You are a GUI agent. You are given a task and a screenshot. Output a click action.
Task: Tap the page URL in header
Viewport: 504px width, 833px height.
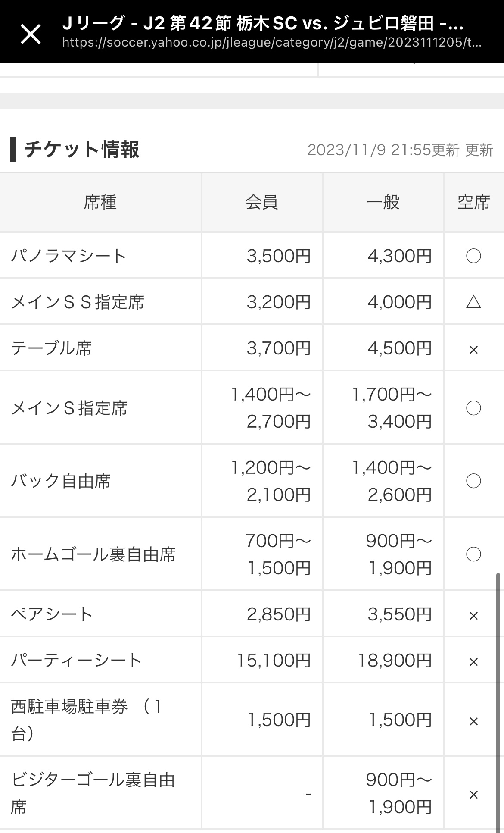point(271,43)
